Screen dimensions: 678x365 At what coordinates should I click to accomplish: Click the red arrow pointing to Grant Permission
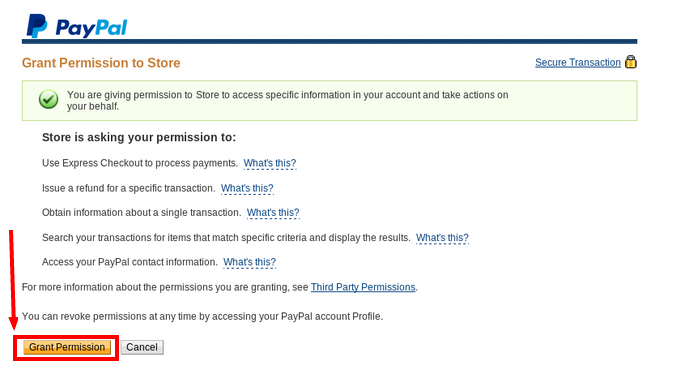point(13,280)
